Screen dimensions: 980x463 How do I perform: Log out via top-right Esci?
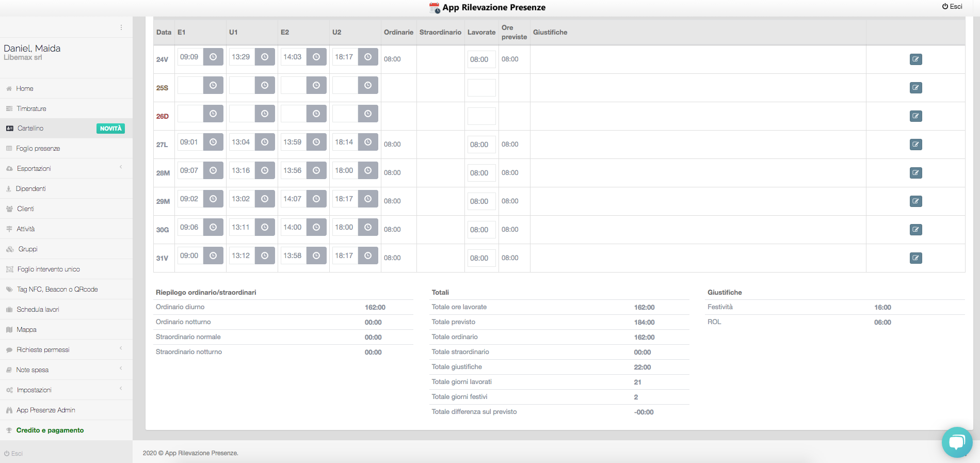[952, 6]
